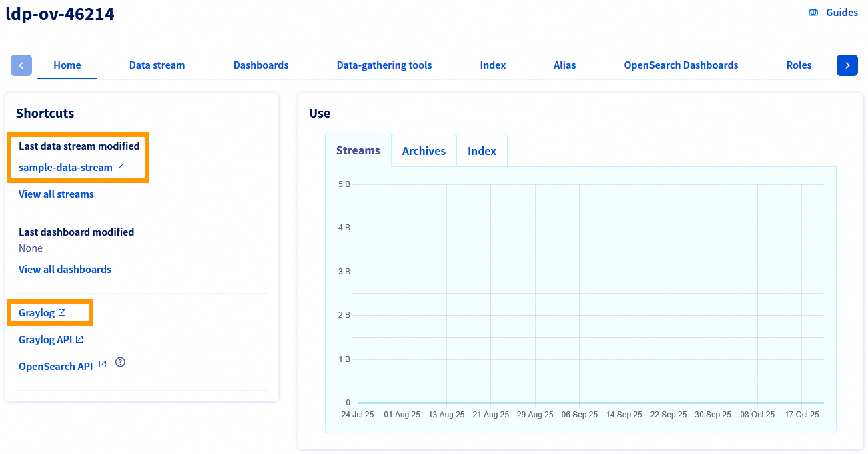Open the Data-gathering tools tab
Viewport: 868px width, 454px height.
[x=384, y=65]
